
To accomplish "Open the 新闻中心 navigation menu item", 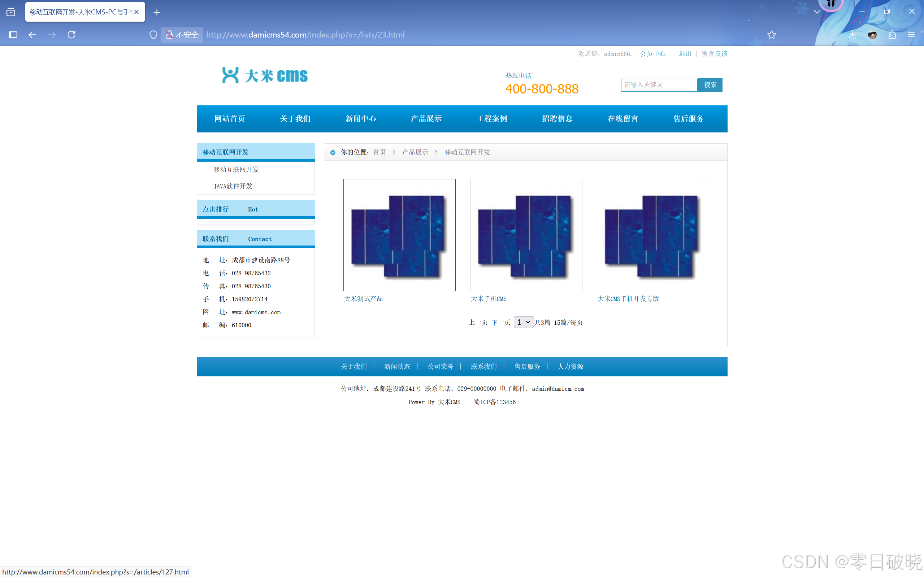I will [360, 119].
